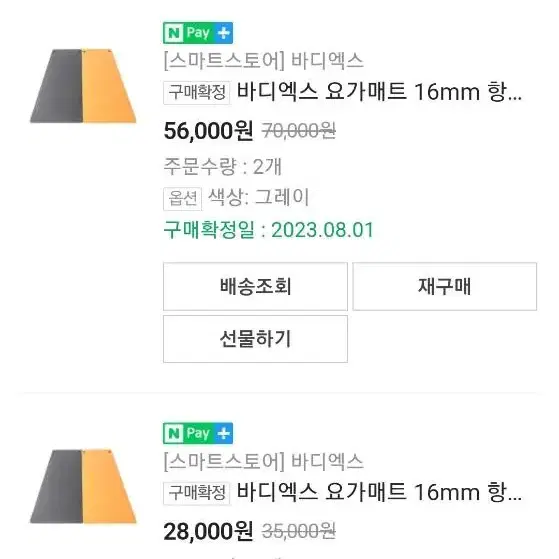Image resolution: width=559 pixels, height=559 pixels.
Task: Open the second [스마트스토어] 바디엑스 store link
Action: coord(263,461)
